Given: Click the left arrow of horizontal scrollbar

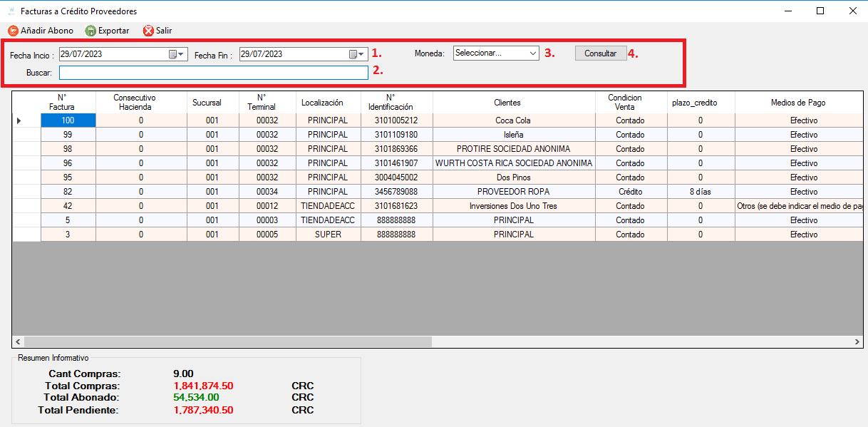Looking at the screenshot, I should point(18,342).
